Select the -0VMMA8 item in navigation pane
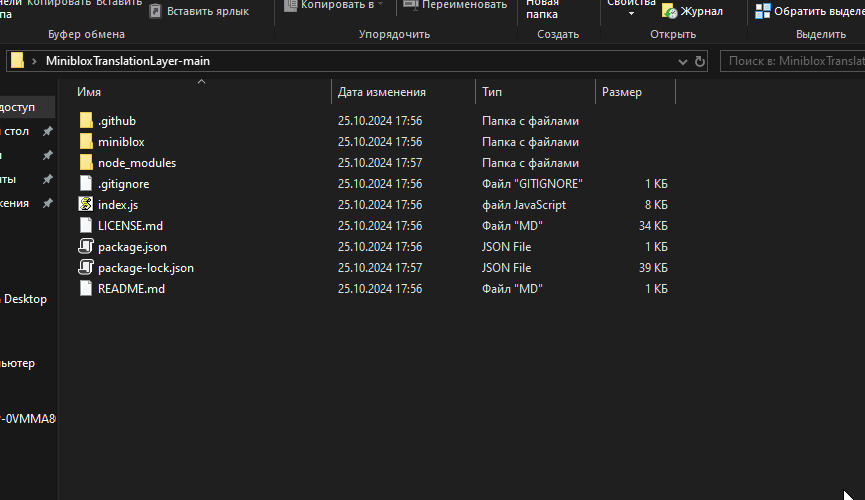The height and width of the screenshot is (500, 865). tap(28, 418)
